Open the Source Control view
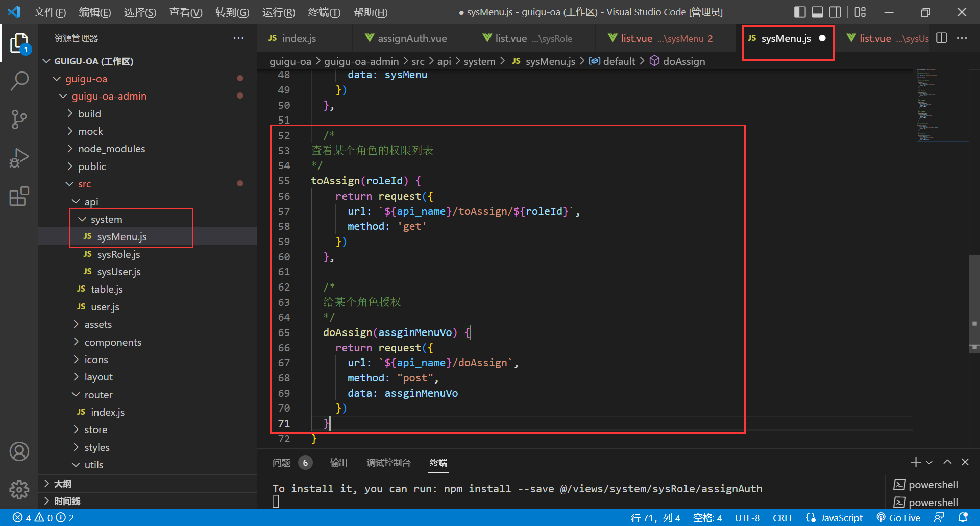Screen dimensions: 980x526 pos(19,119)
